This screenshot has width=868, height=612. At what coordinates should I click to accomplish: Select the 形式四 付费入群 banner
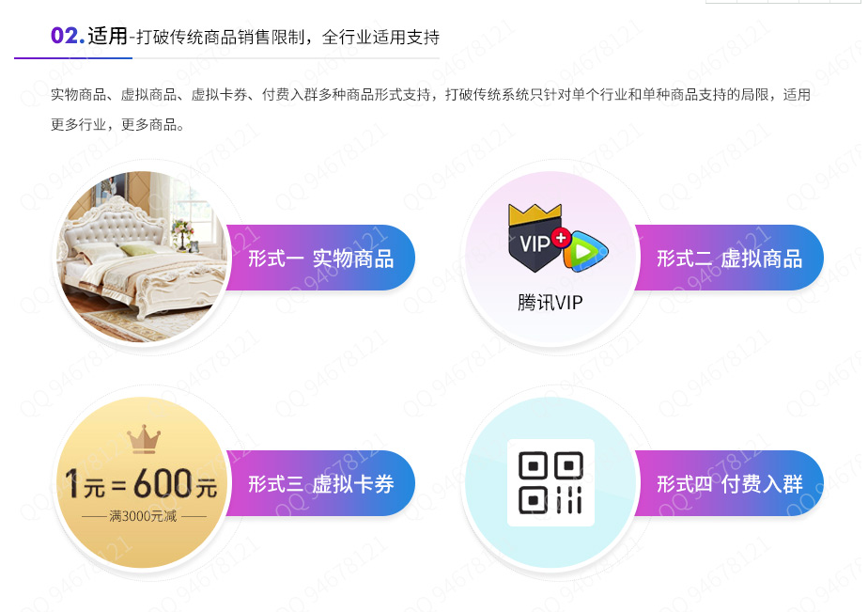729,483
